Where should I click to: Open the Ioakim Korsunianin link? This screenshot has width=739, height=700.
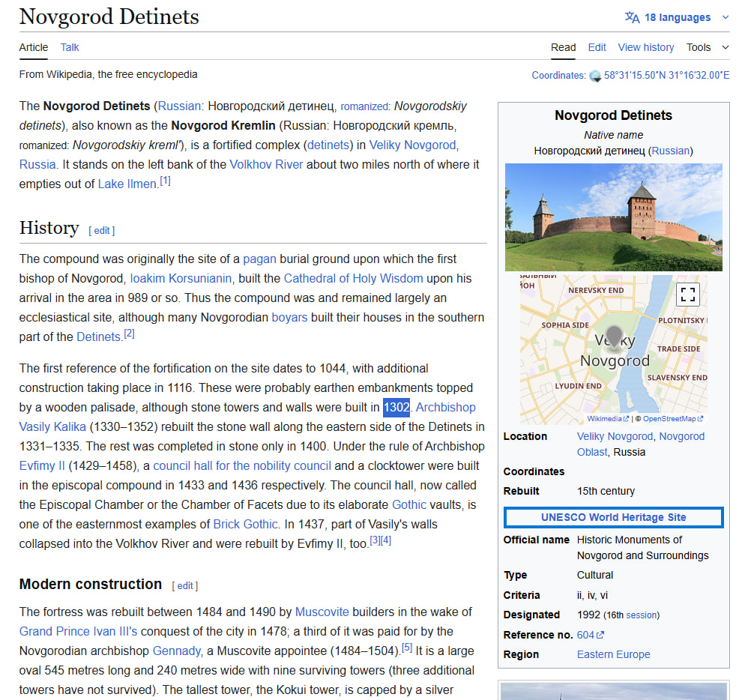coord(181,279)
